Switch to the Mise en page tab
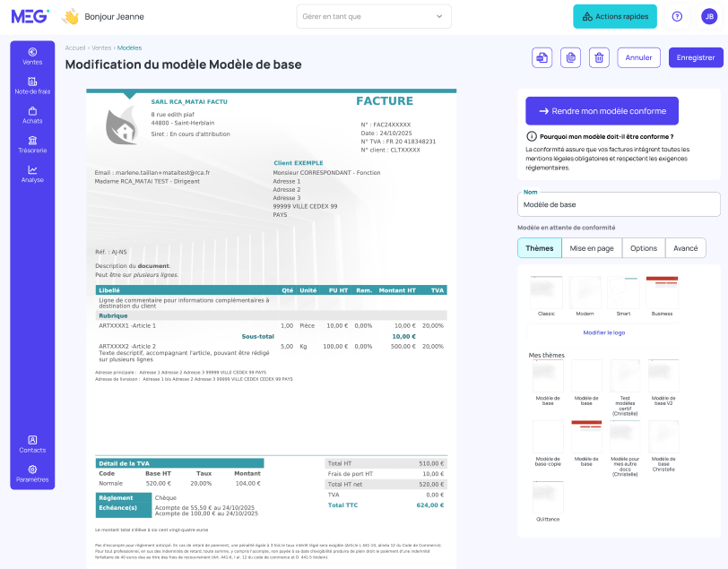The height and width of the screenshot is (569, 728). click(592, 248)
